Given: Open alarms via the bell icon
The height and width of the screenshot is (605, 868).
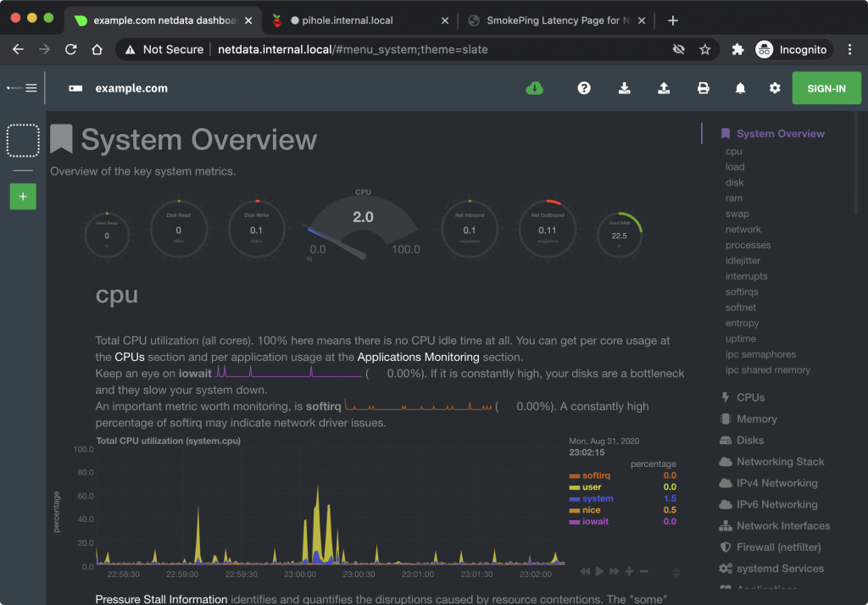Looking at the screenshot, I should coord(740,88).
